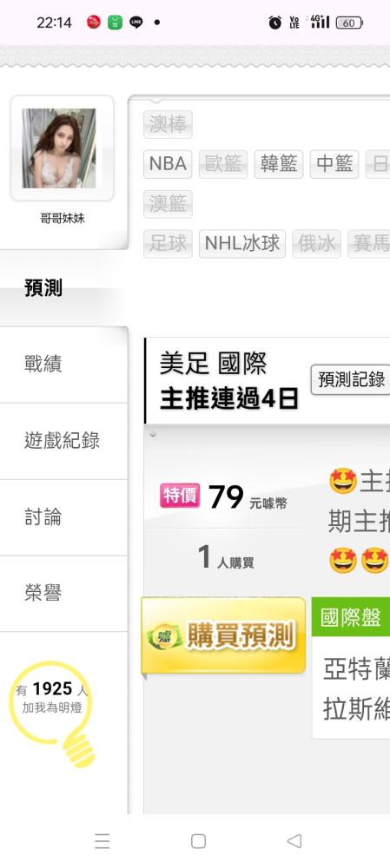Switch to the 遊戲紀錄 tab
Viewport: 390px width, 868px height.
pos(63,441)
